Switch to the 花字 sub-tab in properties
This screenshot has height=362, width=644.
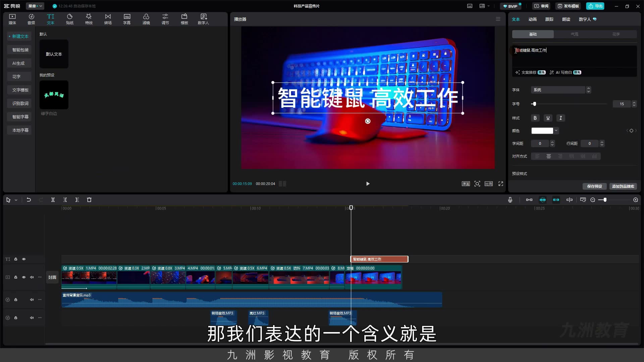(616, 34)
